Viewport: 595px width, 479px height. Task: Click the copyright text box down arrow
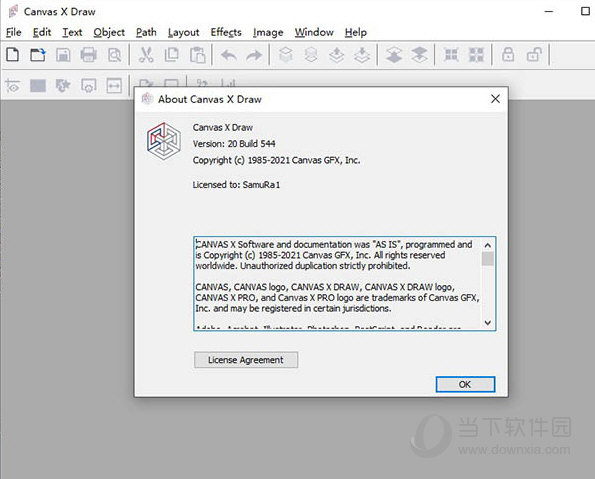[488, 323]
